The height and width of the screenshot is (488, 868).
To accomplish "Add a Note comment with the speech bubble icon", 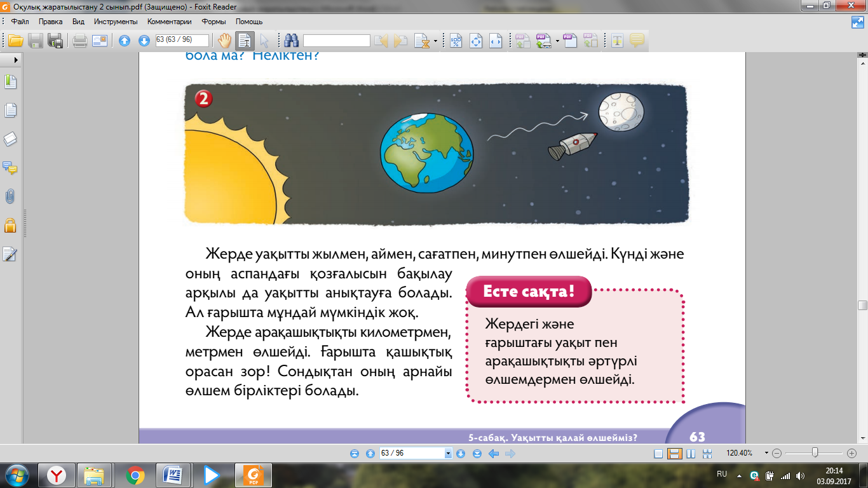I will [637, 41].
